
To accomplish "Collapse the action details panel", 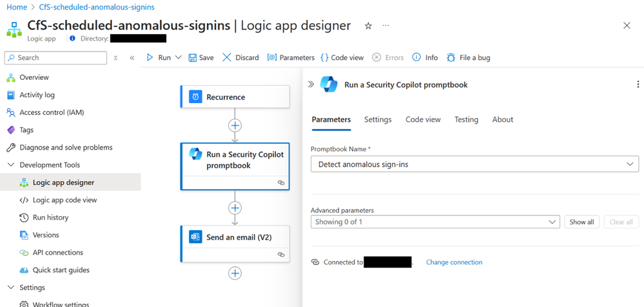I will click(311, 84).
